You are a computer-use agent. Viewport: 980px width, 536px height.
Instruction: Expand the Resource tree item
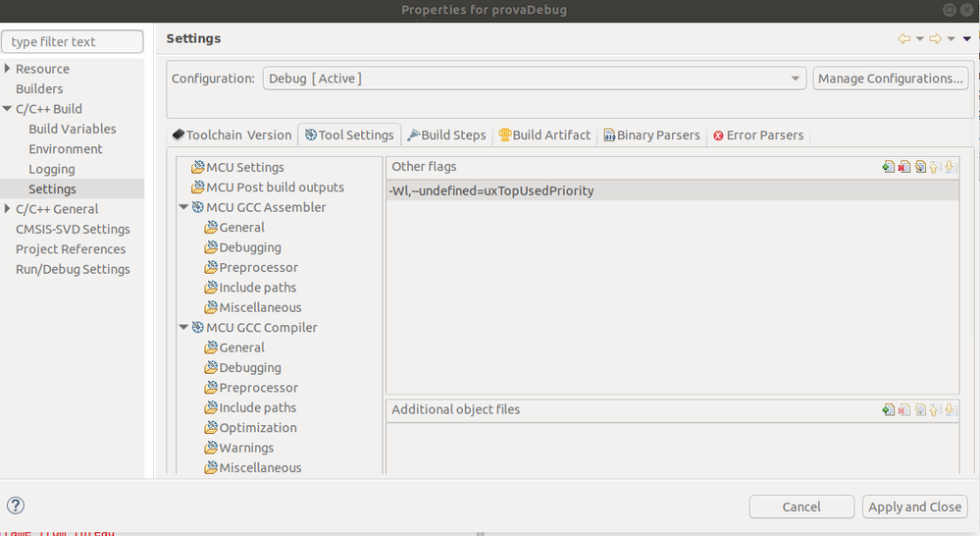tap(7, 68)
